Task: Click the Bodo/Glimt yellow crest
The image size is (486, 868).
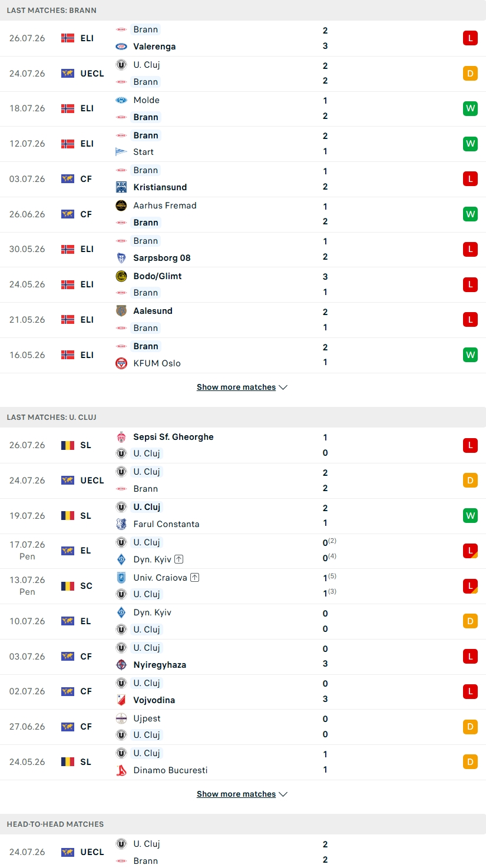Action: coord(121,276)
